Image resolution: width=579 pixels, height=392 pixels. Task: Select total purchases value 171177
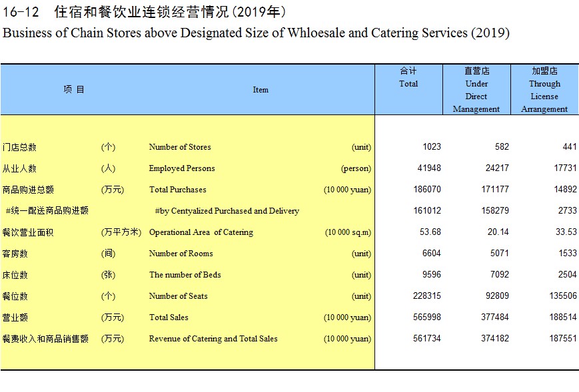pyautogui.click(x=495, y=189)
